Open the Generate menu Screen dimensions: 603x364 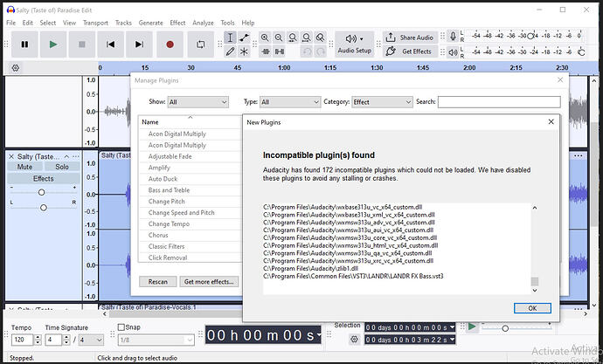pyautogui.click(x=150, y=22)
